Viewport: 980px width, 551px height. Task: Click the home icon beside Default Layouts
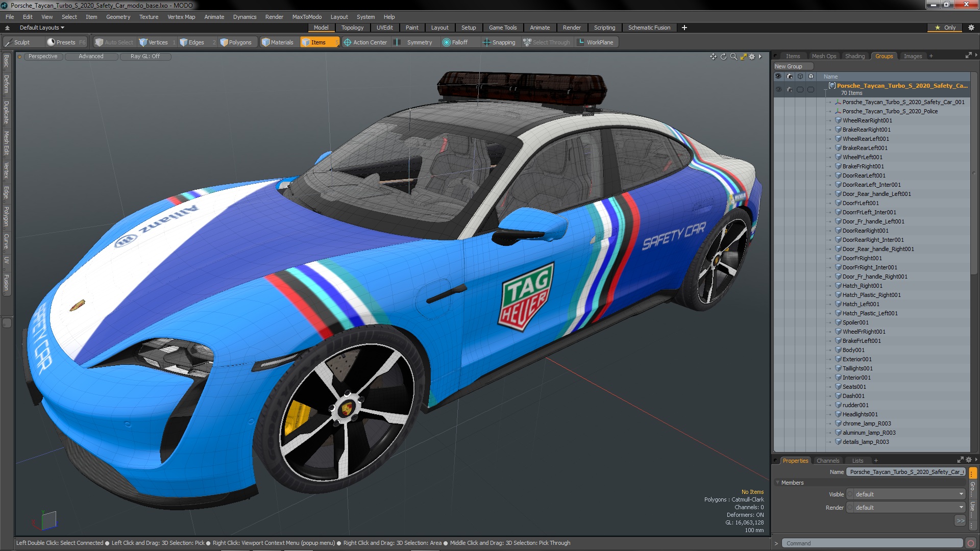7,28
